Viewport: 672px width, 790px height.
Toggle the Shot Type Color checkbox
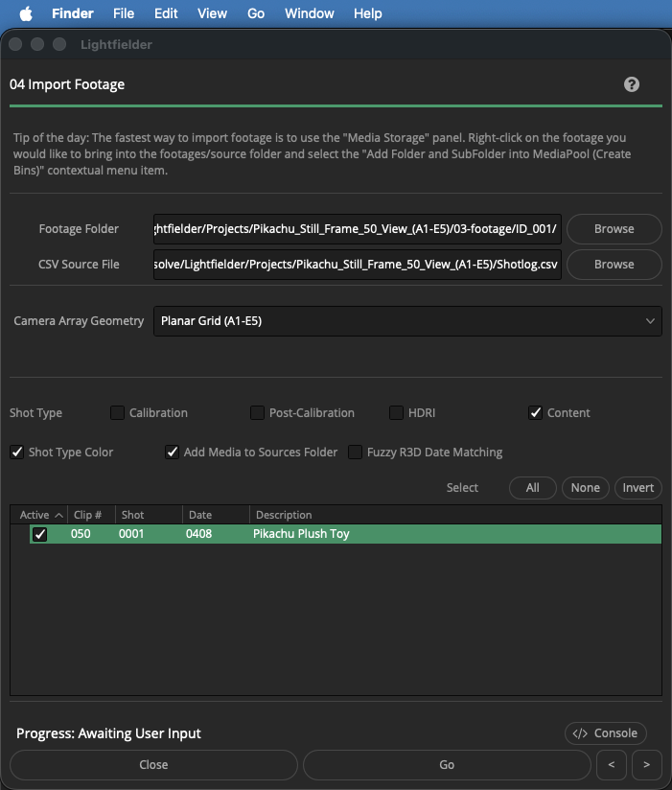point(17,453)
